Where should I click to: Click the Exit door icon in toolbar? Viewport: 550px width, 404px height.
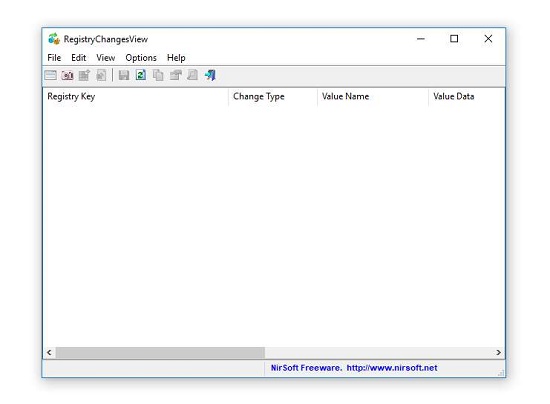coord(210,75)
